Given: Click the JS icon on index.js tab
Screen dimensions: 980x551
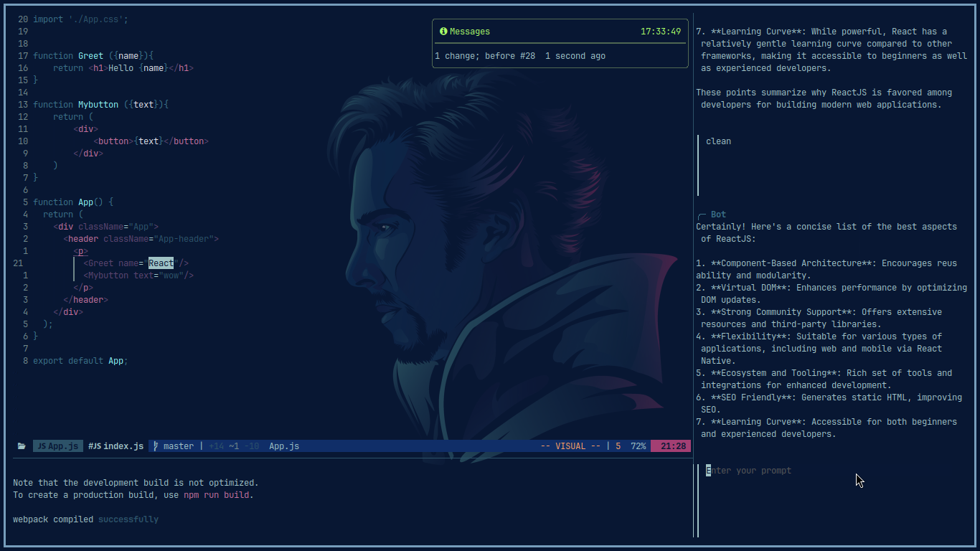Looking at the screenshot, I should coord(94,446).
